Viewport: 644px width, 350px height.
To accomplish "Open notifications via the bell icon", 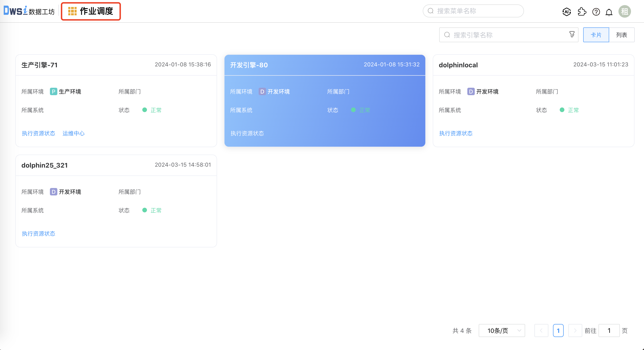I will (x=609, y=12).
